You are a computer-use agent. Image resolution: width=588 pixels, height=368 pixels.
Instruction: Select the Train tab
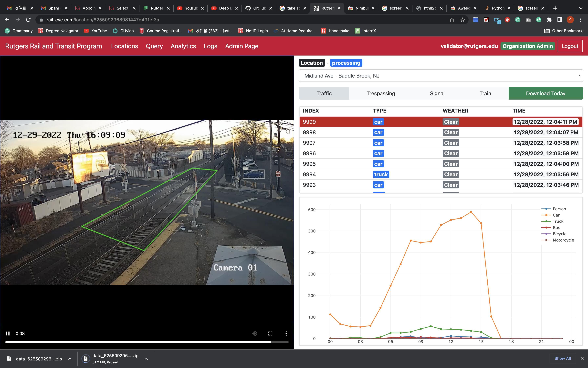(485, 93)
